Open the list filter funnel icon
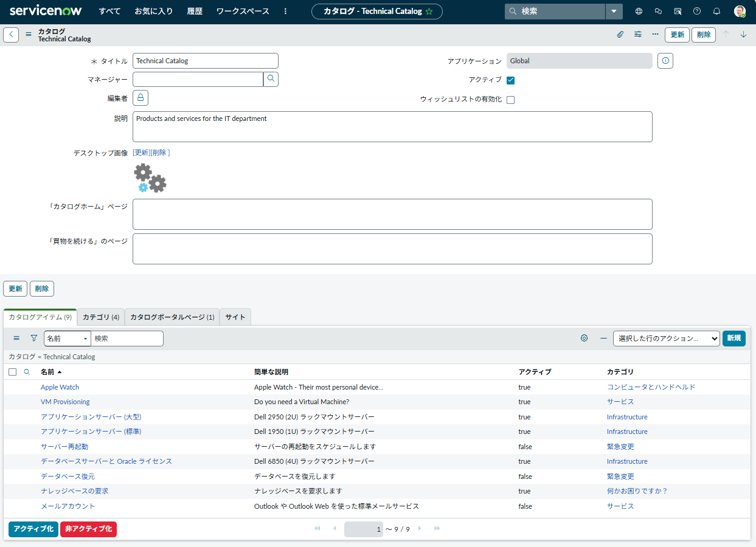756x547 pixels. tap(34, 339)
